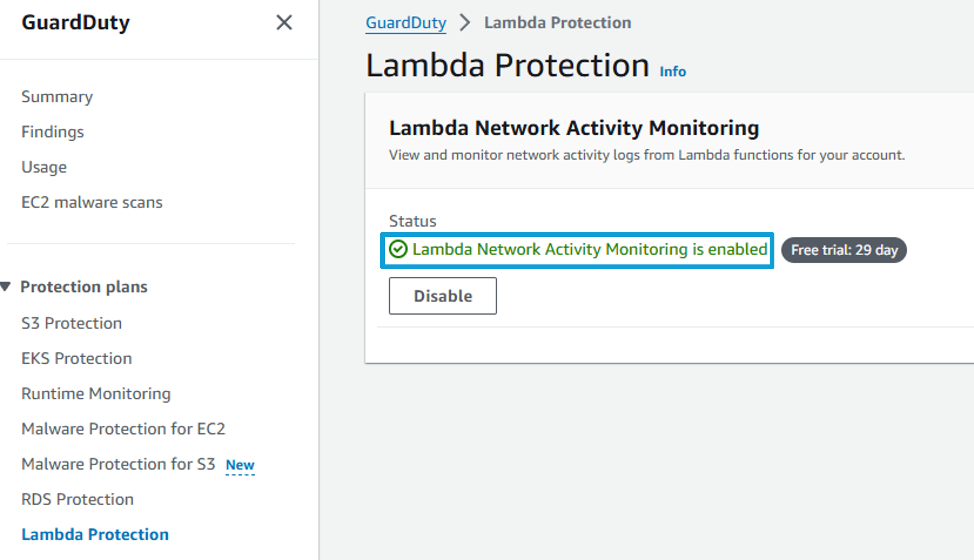Navigate to Usage in the sidebar

44,167
